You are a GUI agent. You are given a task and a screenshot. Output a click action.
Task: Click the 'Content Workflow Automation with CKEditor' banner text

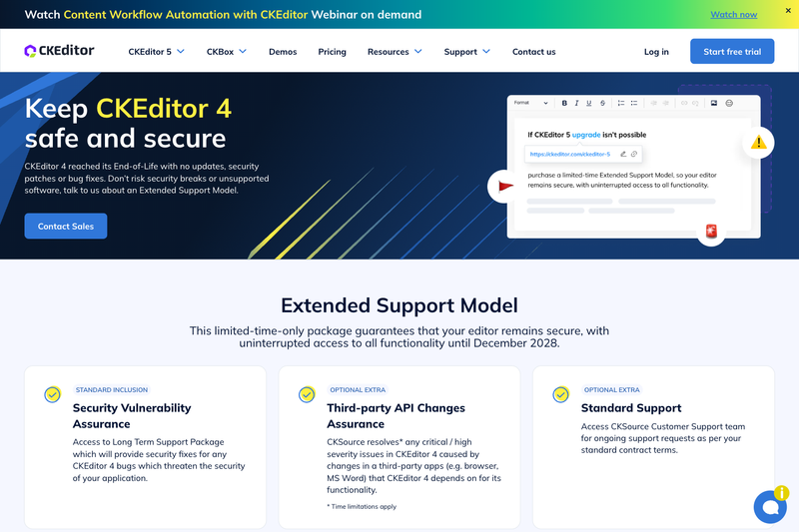(x=186, y=14)
